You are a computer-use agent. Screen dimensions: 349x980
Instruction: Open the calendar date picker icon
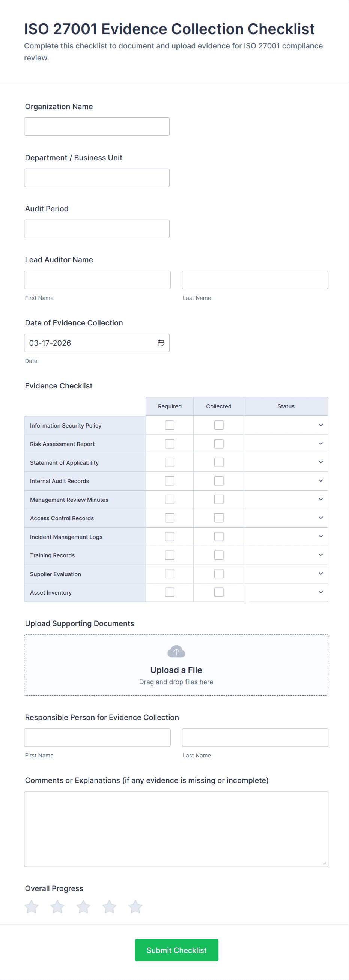tap(161, 343)
